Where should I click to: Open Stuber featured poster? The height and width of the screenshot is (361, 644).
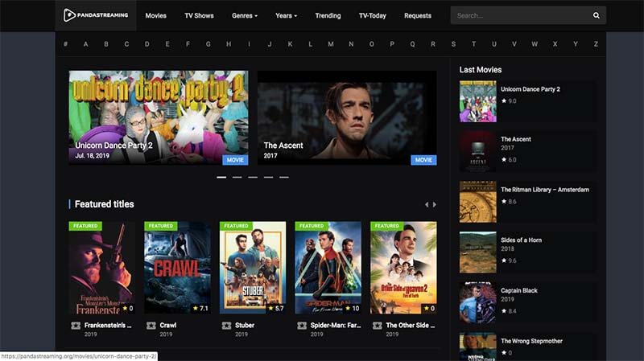tap(253, 268)
